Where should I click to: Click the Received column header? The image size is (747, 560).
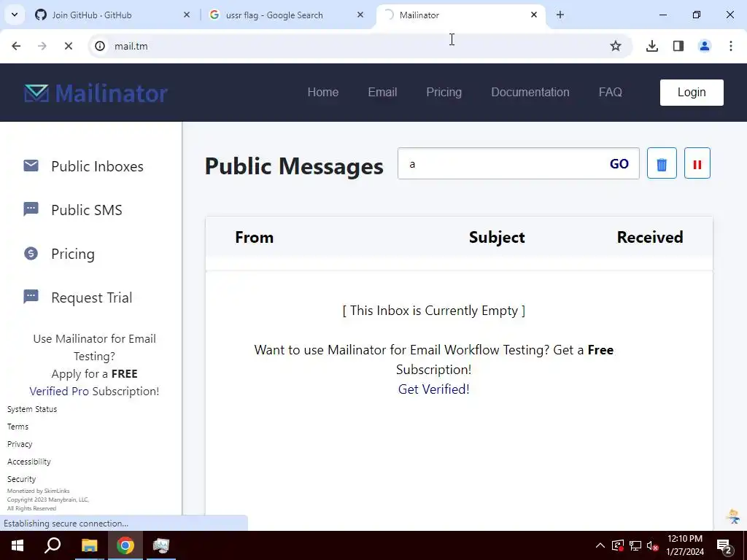(650, 237)
